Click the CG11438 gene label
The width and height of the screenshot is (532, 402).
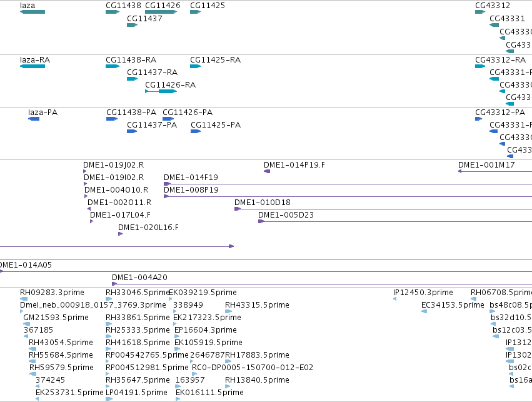pyautogui.click(x=124, y=6)
